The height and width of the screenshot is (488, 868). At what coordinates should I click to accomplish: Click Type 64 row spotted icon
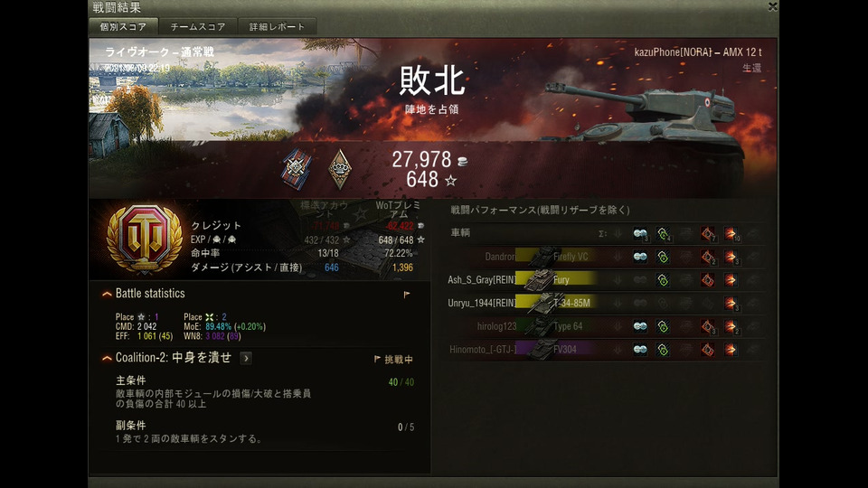pos(640,326)
